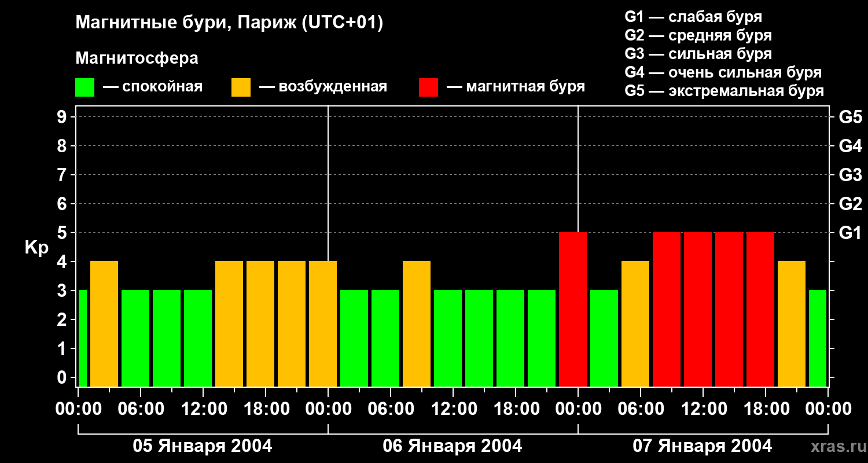This screenshot has height=463, width=868.
Task: Click the '— магнитная буря' legend label
Action: (x=516, y=87)
